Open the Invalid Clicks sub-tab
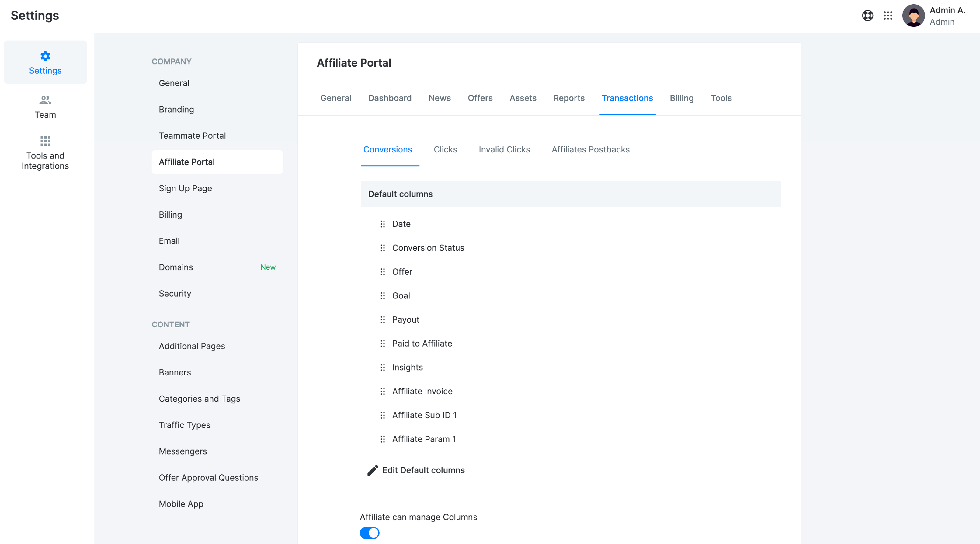The height and width of the screenshot is (544, 980). (504, 150)
